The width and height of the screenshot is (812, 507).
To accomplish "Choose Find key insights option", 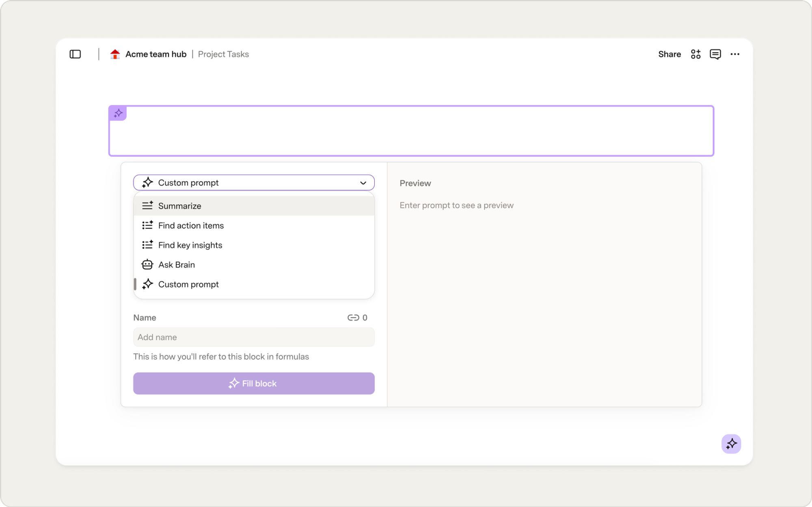I will tap(254, 245).
